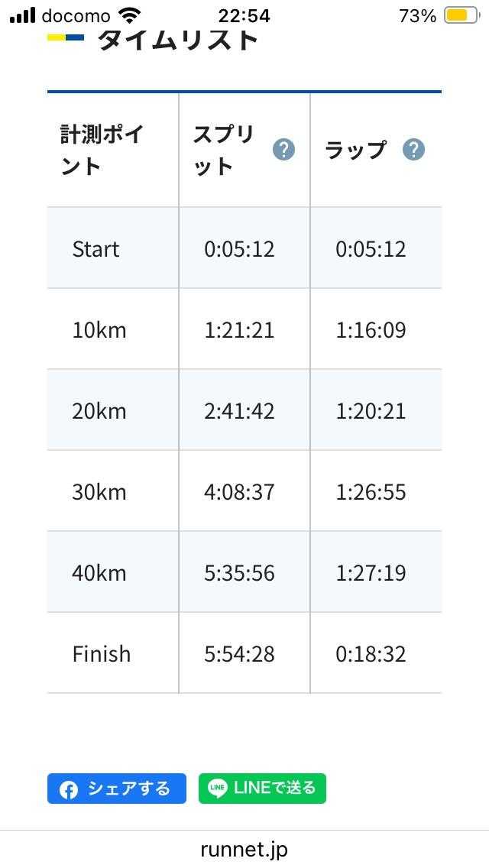Tap the runnet.jp address bar
This screenshot has height=868, width=489.
[x=244, y=849]
